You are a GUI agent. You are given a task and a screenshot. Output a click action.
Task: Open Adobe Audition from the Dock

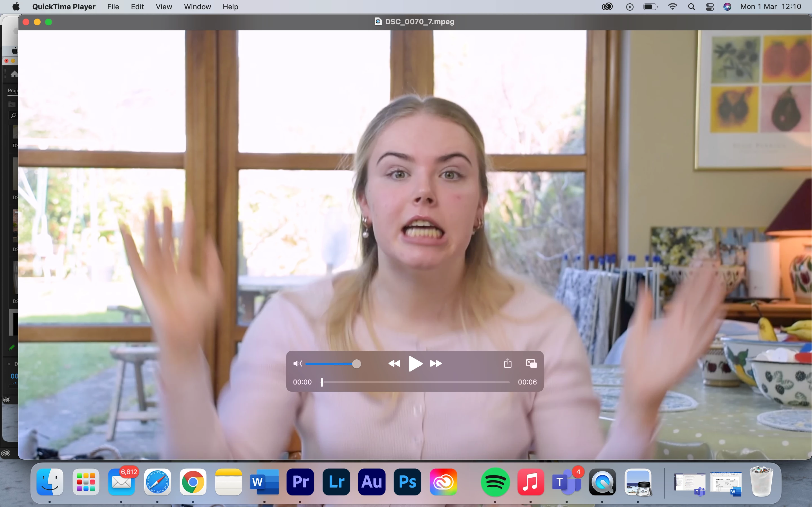pyautogui.click(x=372, y=482)
